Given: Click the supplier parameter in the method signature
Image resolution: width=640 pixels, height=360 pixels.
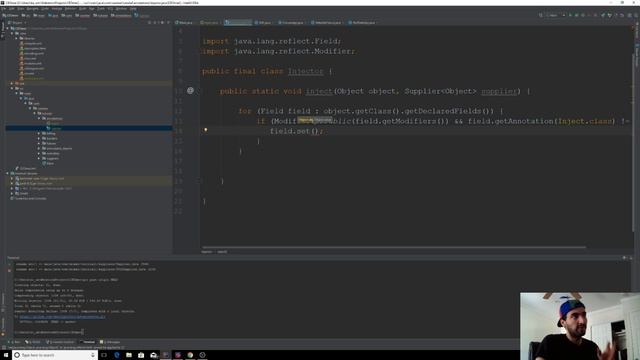Looking at the screenshot, I should tap(499, 91).
